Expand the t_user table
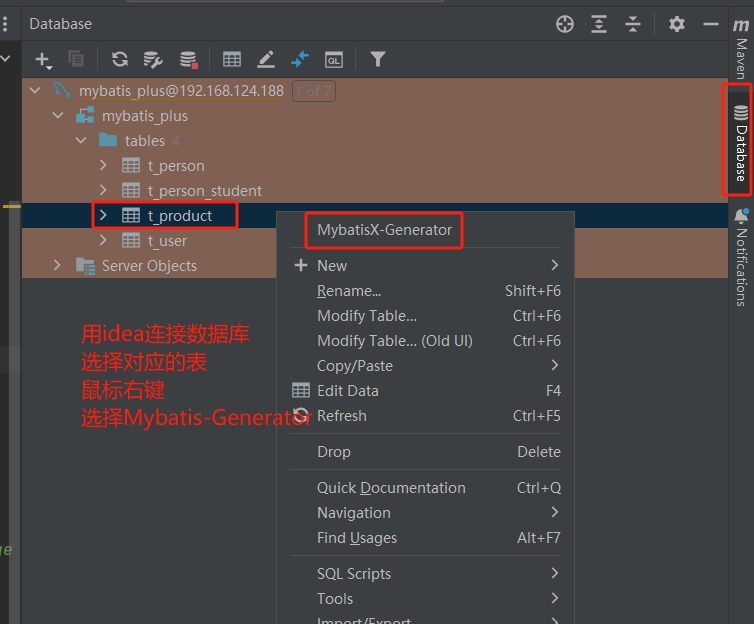The height and width of the screenshot is (624, 754). (x=103, y=240)
